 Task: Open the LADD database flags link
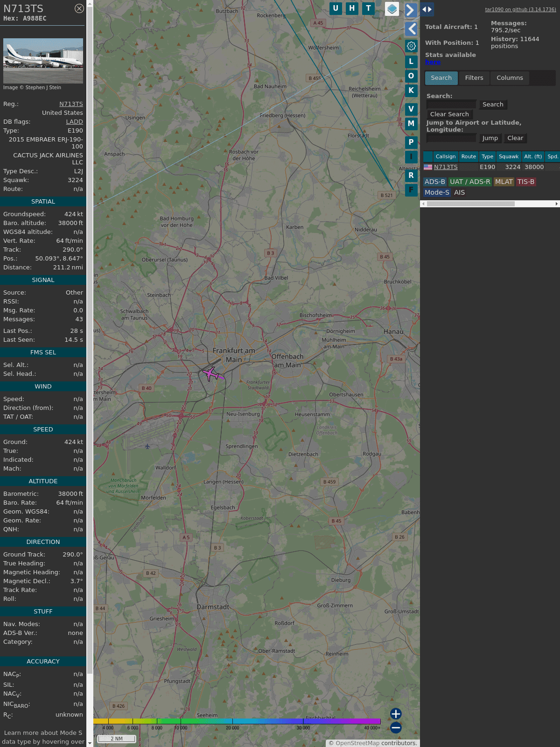[74, 122]
